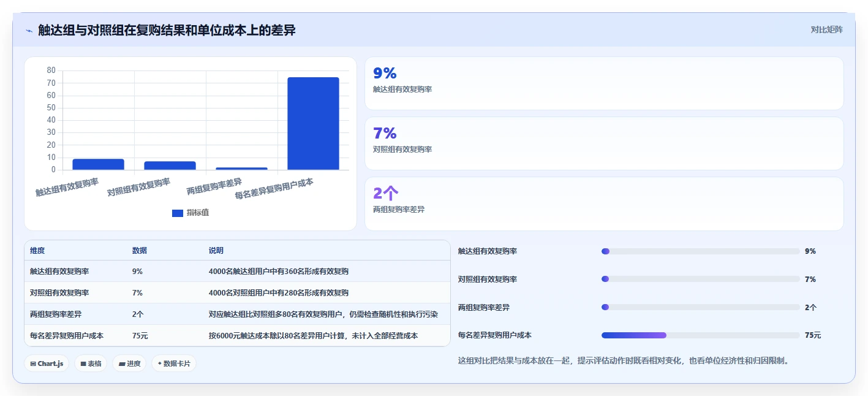The image size is (868, 396).
Task: Open the 7% 对照组有效复购率 data card
Action: [x=604, y=143]
